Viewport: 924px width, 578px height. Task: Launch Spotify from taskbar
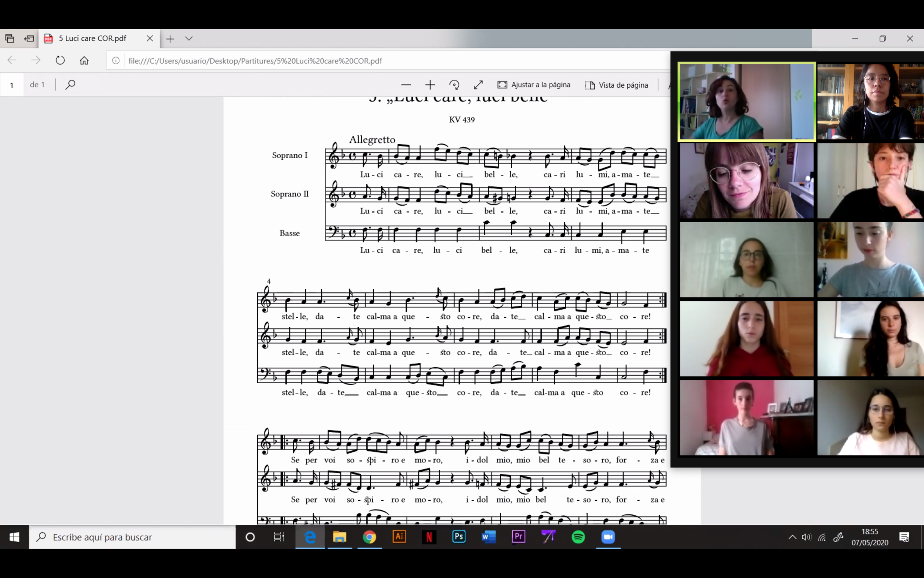578,537
